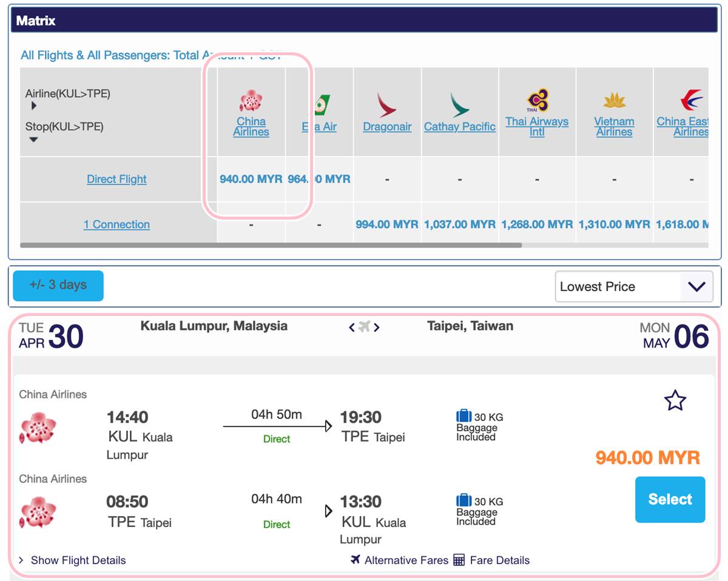Select the 1,037.00 MYR Cathay Pacific fare
The width and height of the screenshot is (728, 581).
[x=460, y=224]
